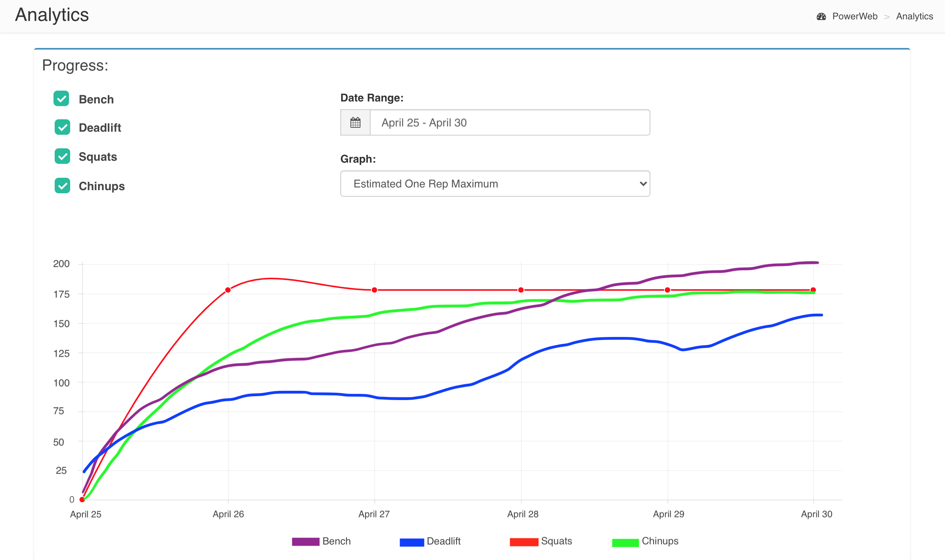Click the Graph dropdown arrow
The height and width of the screenshot is (560, 945).
643,184
